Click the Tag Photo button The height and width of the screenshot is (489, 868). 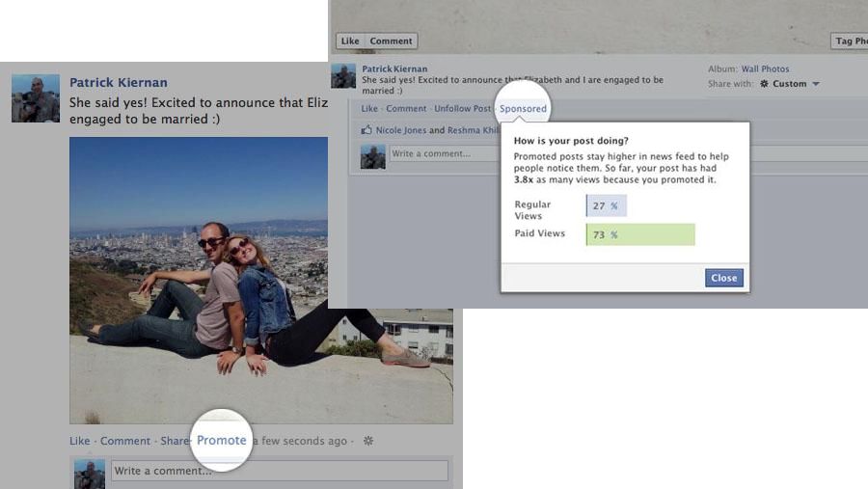pos(850,41)
